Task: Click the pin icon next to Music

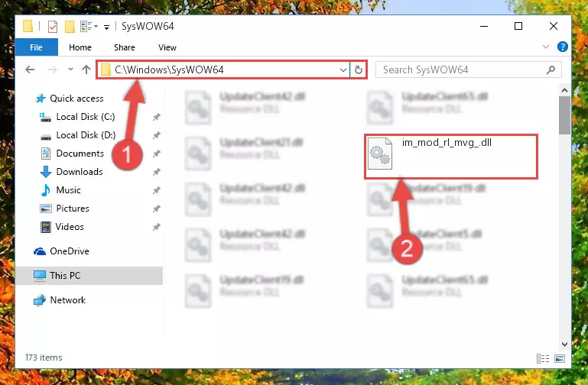Action: pos(157,191)
